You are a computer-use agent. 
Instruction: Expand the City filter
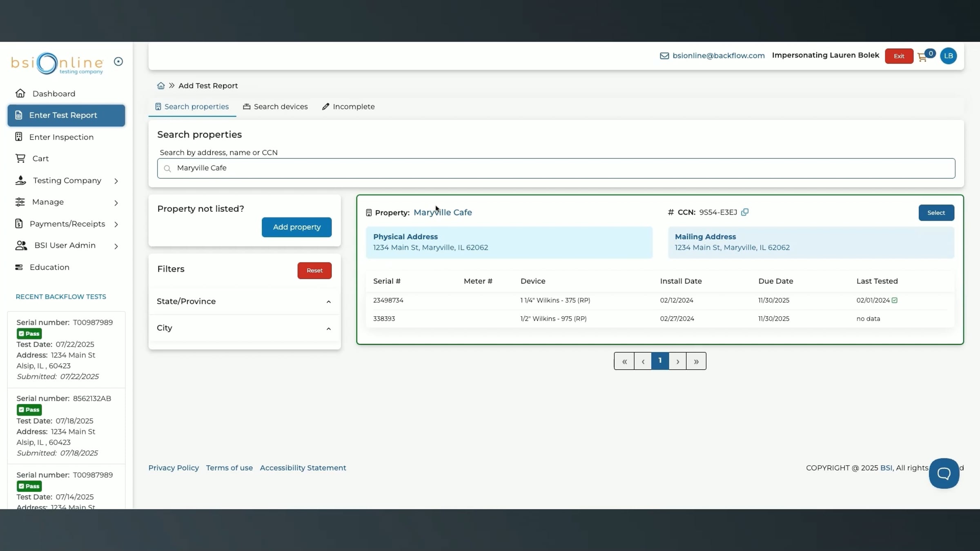coord(244,329)
